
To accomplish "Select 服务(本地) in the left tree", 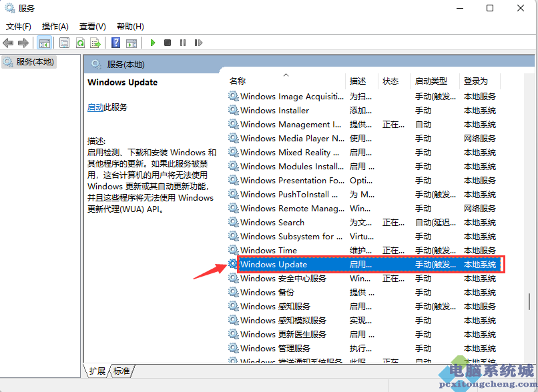I will click(29, 62).
